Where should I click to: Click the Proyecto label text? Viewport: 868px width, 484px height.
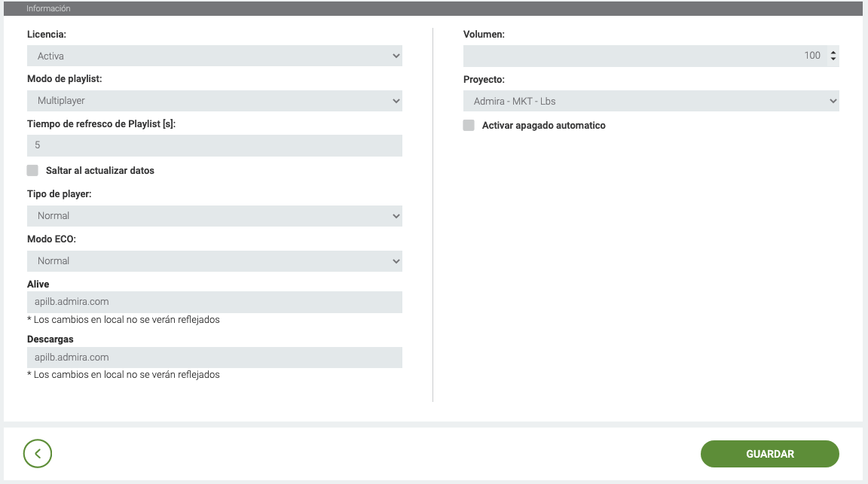click(484, 79)
